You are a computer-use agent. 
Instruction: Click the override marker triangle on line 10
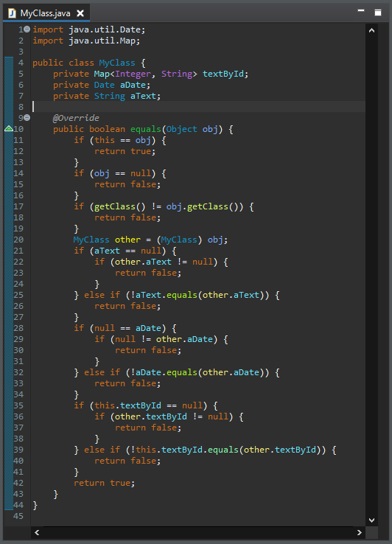9,129
